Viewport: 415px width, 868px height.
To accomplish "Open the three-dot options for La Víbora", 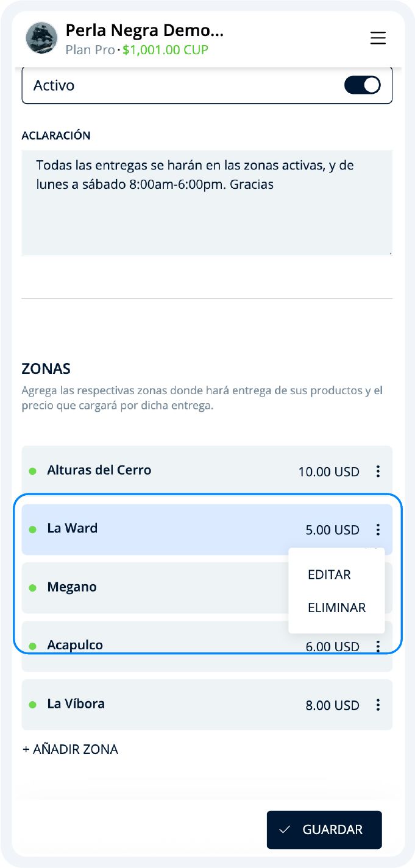I will click(x=378, y=705).
